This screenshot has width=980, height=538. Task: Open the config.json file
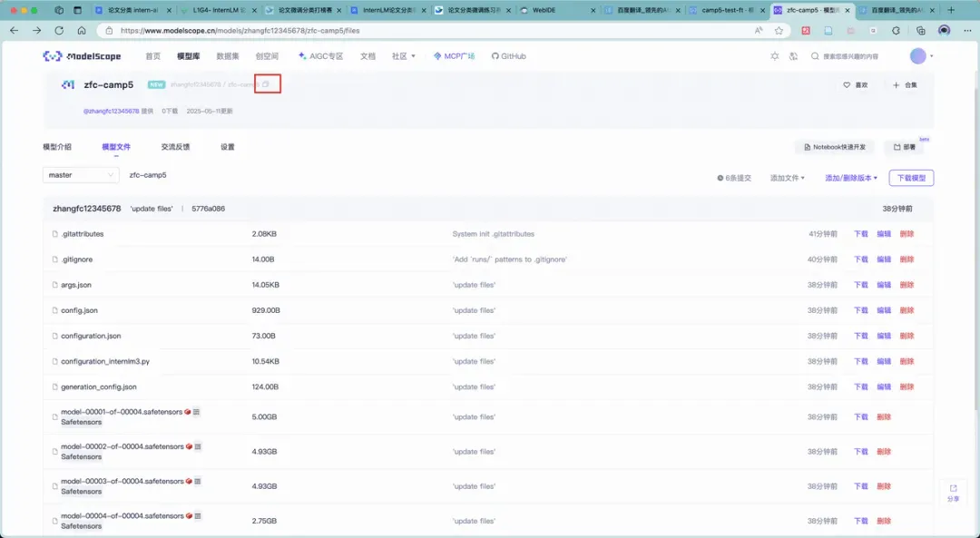[79, 310]
